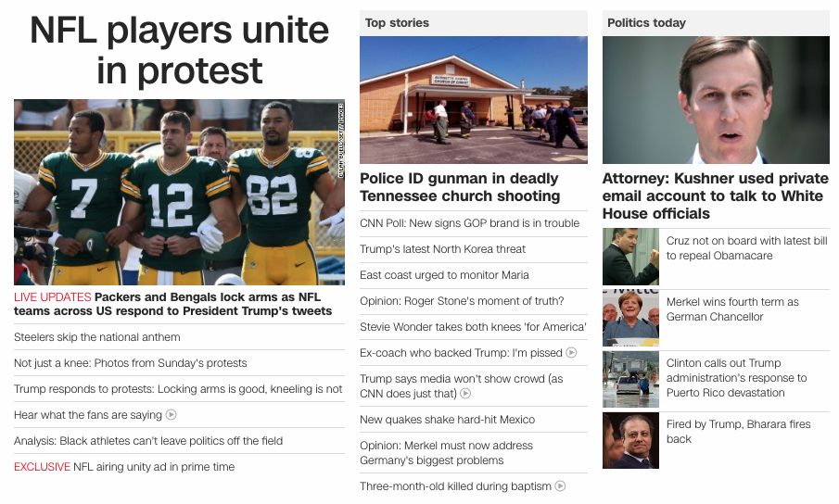839x504 pixels.
Task: Read 'CNN Poll: New signs GOP brand' story
Action: coord(469,223)
